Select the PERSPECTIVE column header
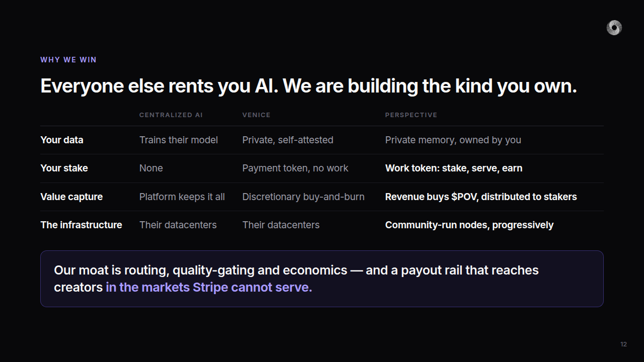Image resolution: width=644 pixels, height=362 pixels. click(411, 115)
